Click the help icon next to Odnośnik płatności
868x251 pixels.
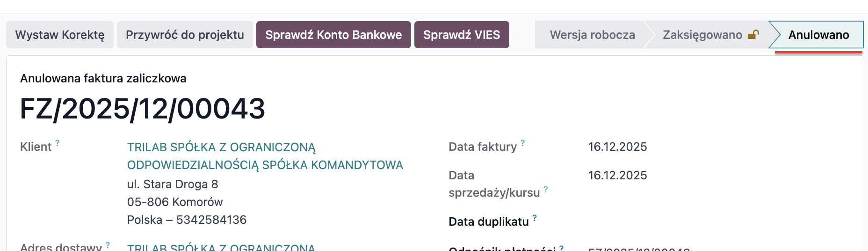[561, 247]
